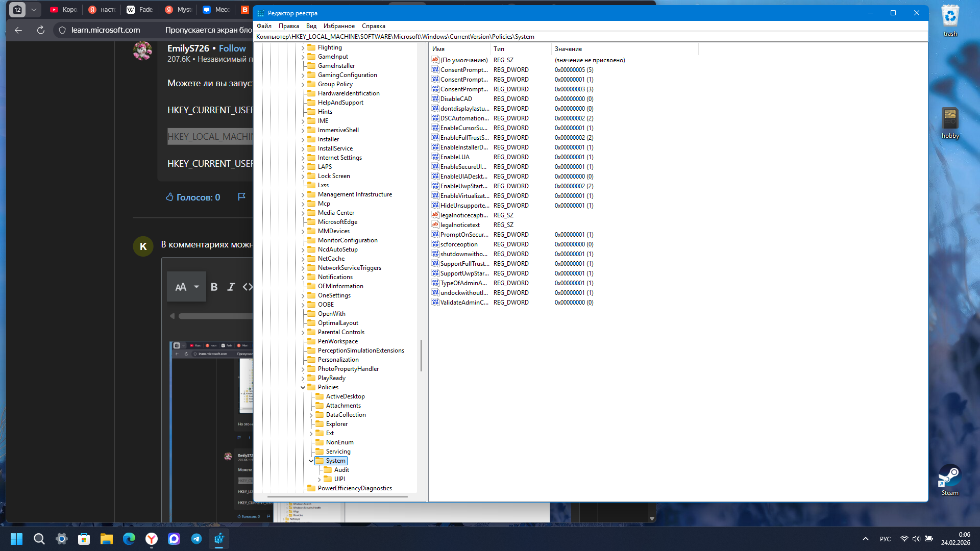
Task: Expand the Ext registry key
Action: tap(311, 433)
